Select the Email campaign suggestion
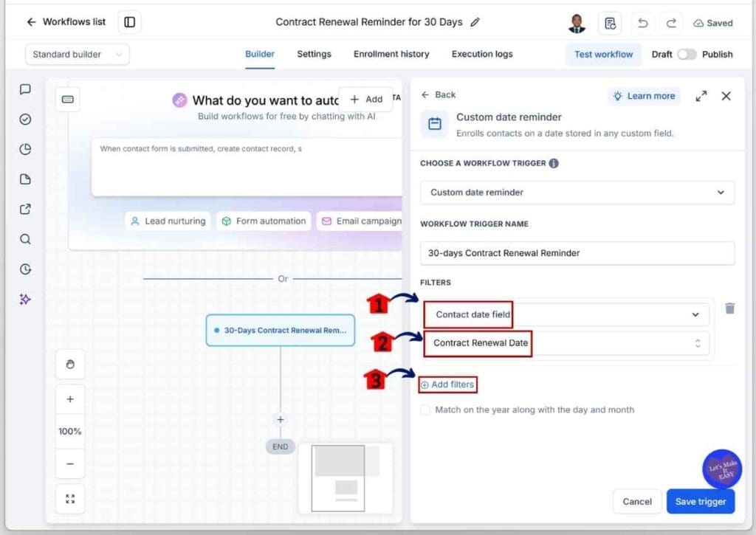This screenshot has height=535, width=756. 360,221
